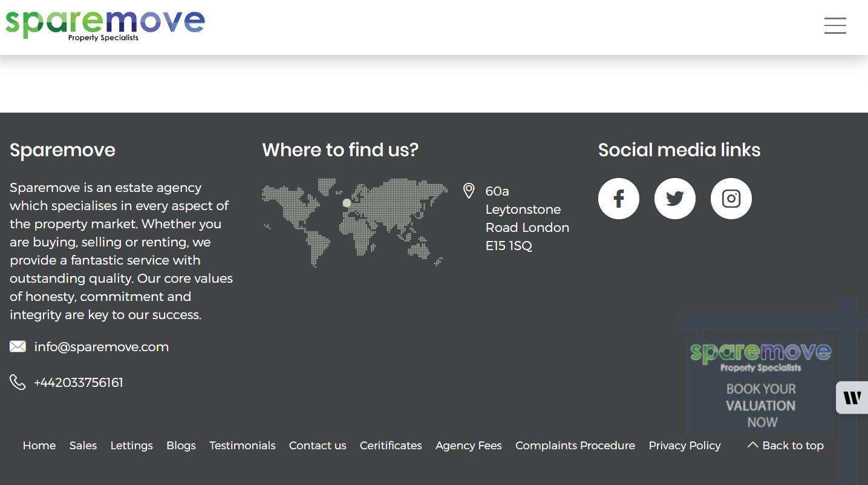Viewport: 868px width, 485px height.
Task: Click the floating W widget button
Action: pyautogui.click(x=852, y=398)
